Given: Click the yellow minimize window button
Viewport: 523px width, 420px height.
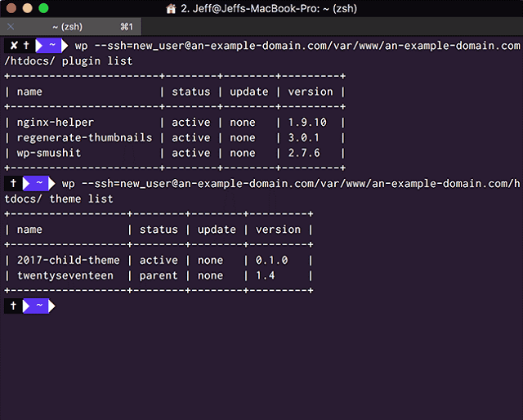Looking at the screenshot, I should (27, 8).
